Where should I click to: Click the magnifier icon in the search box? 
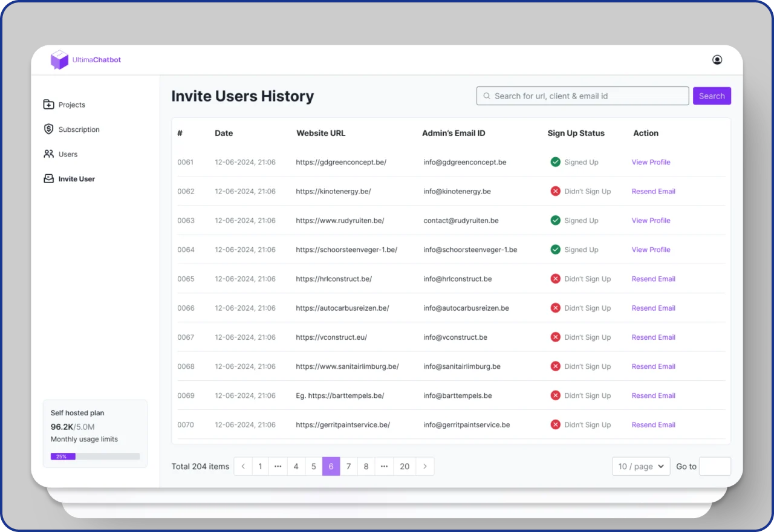487,96
